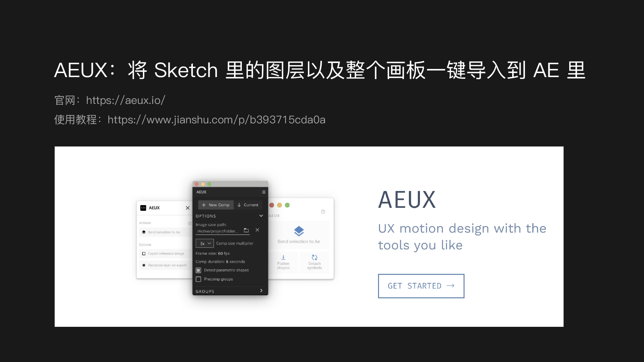Enable the Precomp groups checkbox
Screen dimensions: 644x362
pyautogui.click(x=198, y=279)
